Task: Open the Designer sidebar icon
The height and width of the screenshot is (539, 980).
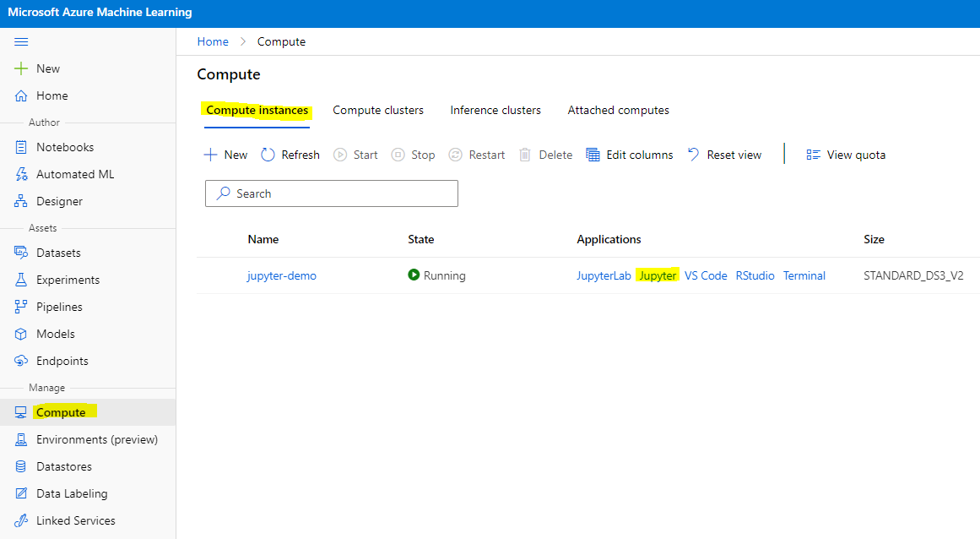Action: click(x=22, y=201)
